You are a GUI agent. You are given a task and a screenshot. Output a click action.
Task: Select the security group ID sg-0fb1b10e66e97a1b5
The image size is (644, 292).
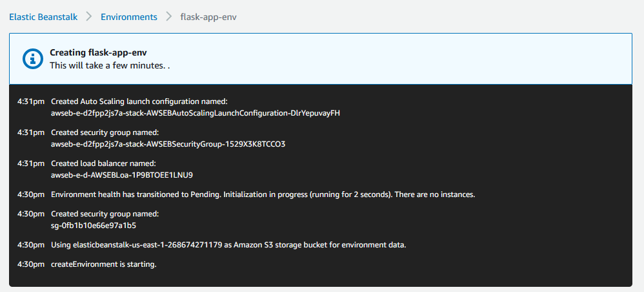[x=93, y=225]
